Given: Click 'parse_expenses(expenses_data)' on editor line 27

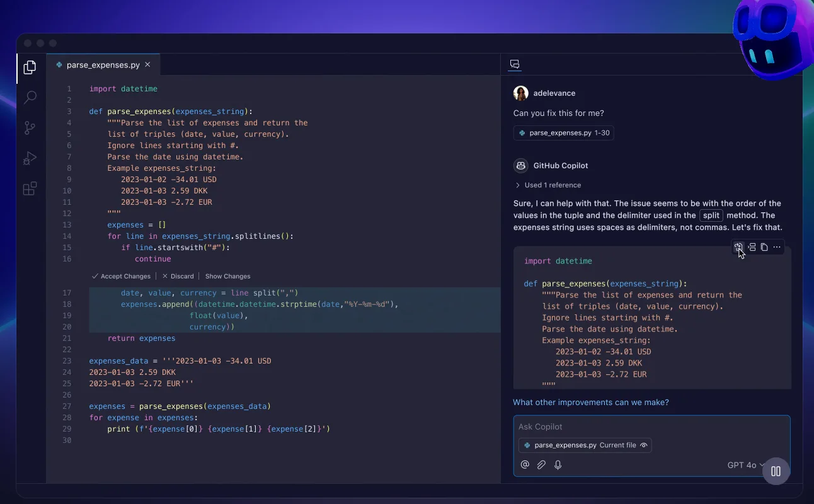Looking at the screenshot, I should (x=205, y=406).
